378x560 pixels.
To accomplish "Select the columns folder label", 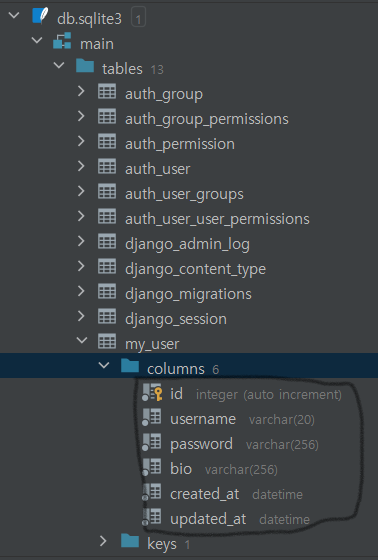I will 176,369.
